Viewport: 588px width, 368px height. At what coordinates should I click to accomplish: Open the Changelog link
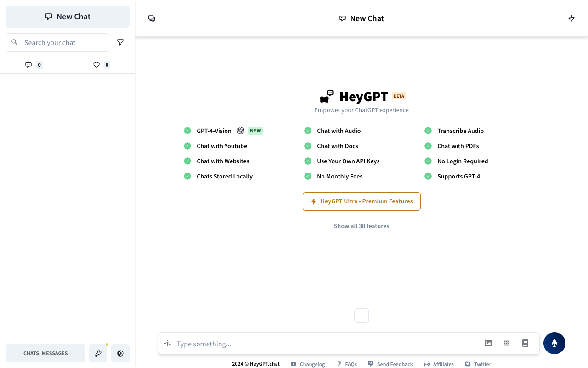point(312,364)
